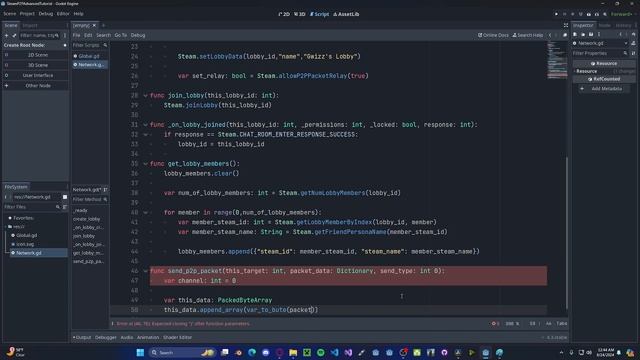Create a new resource in Inspector
Image resolution: width=640 pixels, height=360 pixels.
[x=575, y=35]
